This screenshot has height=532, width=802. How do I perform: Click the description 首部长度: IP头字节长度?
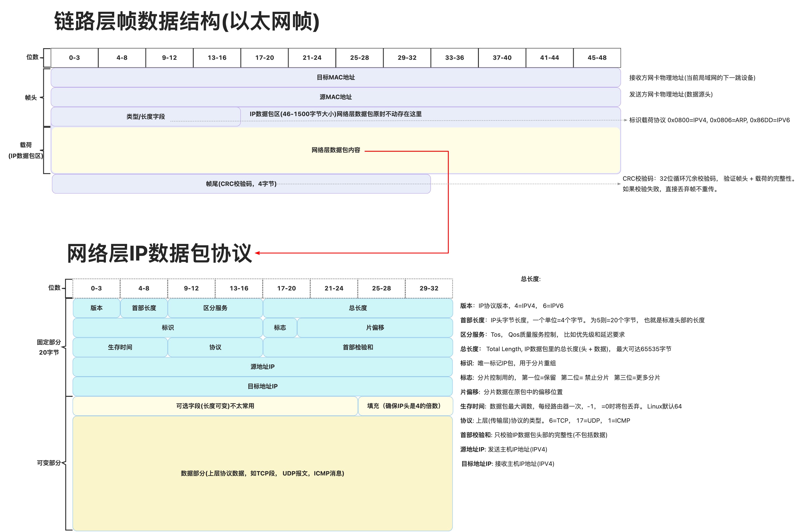(582, 320)
